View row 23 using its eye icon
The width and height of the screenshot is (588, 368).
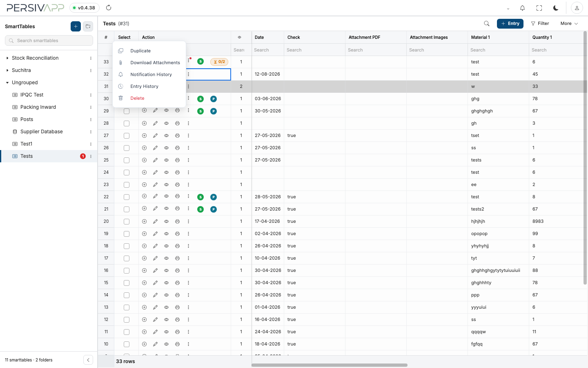coord(166,184)
